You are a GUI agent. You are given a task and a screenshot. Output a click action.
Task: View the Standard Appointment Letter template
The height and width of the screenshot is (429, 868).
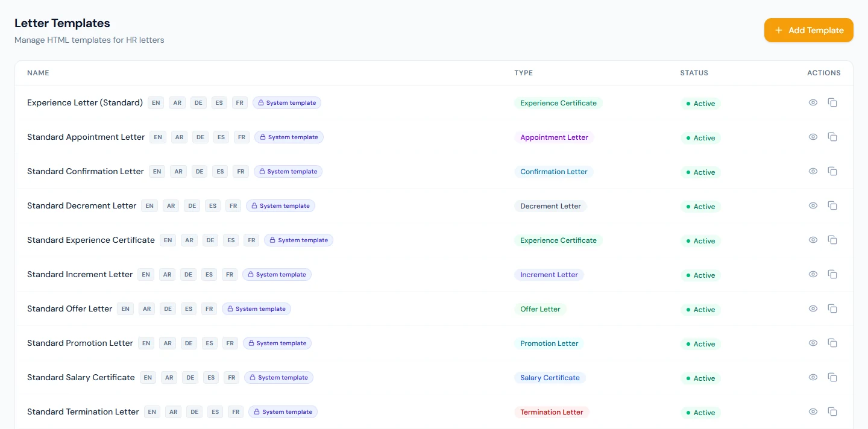[813, 137]
